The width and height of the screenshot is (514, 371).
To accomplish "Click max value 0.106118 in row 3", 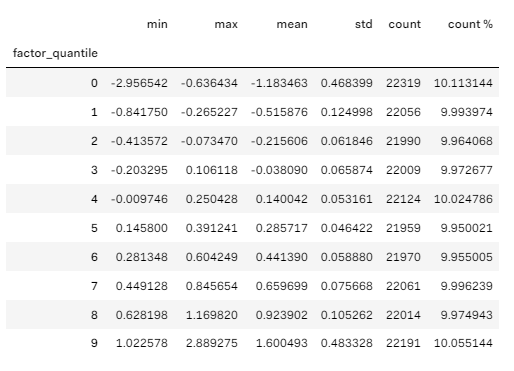I will (x=212, y=170).
